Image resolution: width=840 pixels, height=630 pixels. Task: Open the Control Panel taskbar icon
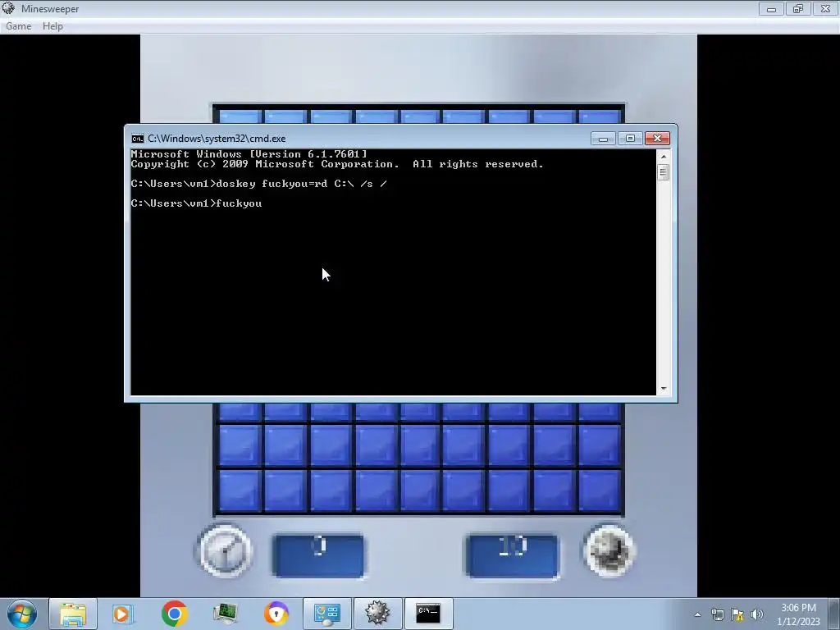pos(326,614)
